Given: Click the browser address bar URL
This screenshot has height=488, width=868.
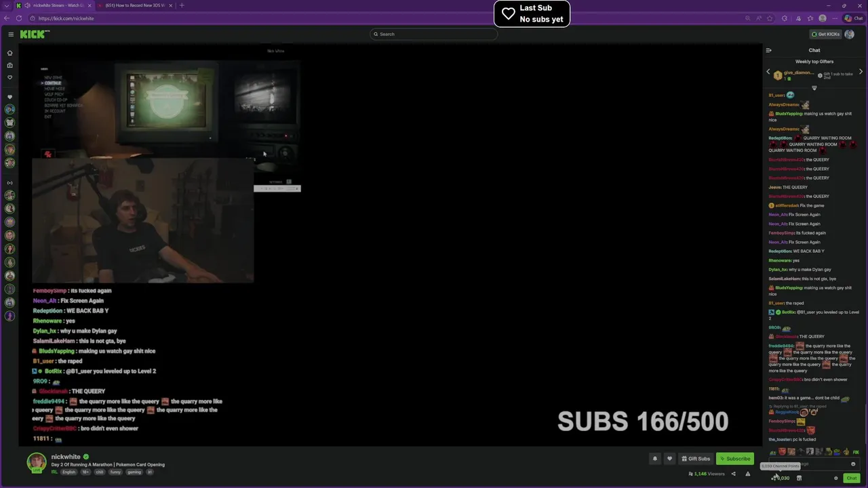Looking at the screenshot, I should click(66, 18).
